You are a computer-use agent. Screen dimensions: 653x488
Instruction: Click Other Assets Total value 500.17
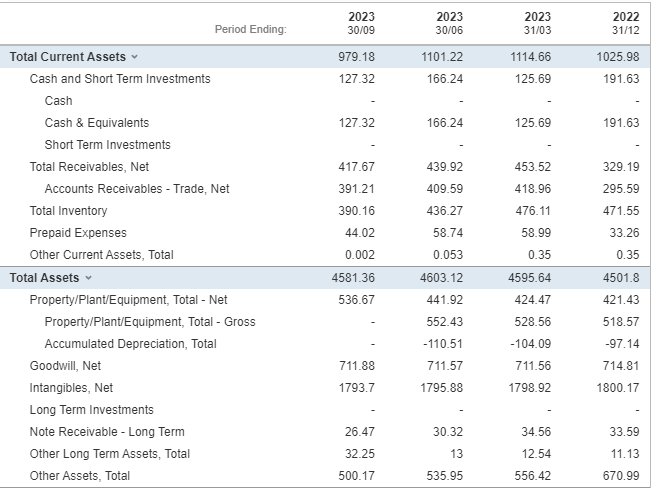(x=356, y=476)
